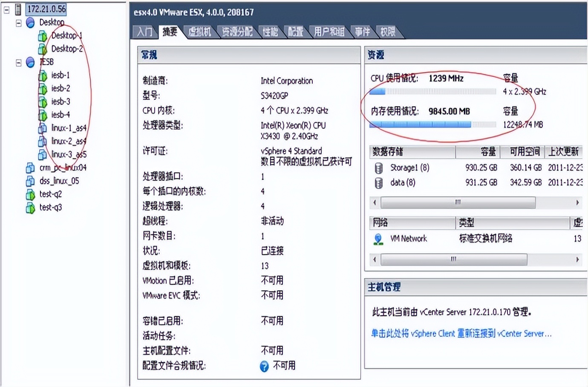This screenshot has height=387, width=588.
Task: Click the Intel Corporation manufacturer value
Action: (x=287, y=81)
